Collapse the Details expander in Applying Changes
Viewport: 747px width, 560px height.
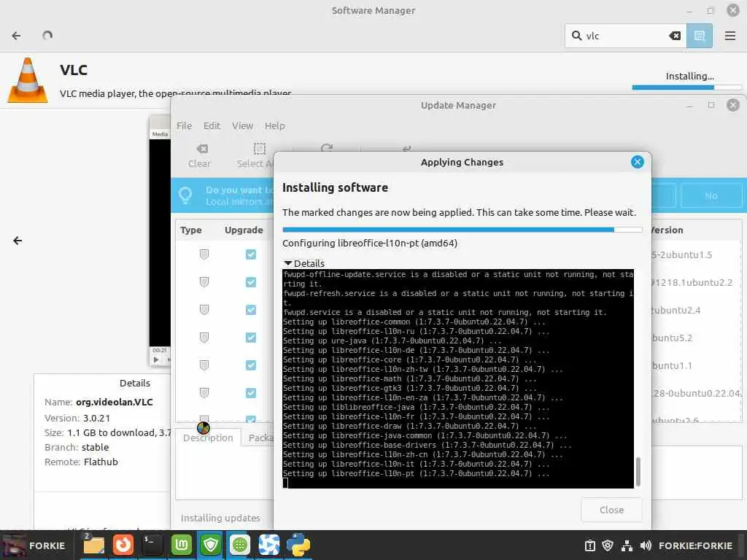click(x=304, y=263)
